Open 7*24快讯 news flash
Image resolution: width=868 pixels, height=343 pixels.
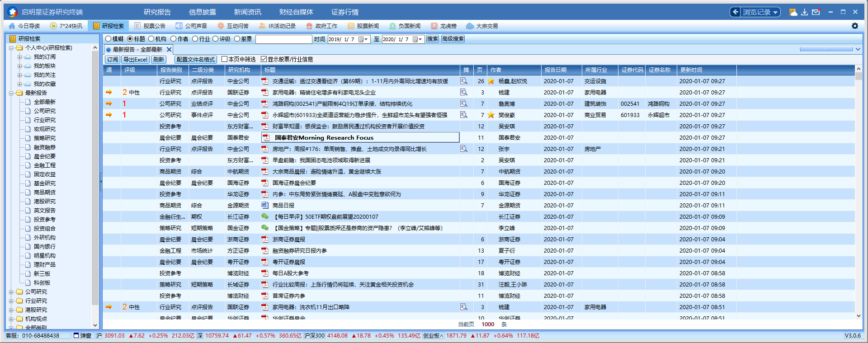point(66,26)
